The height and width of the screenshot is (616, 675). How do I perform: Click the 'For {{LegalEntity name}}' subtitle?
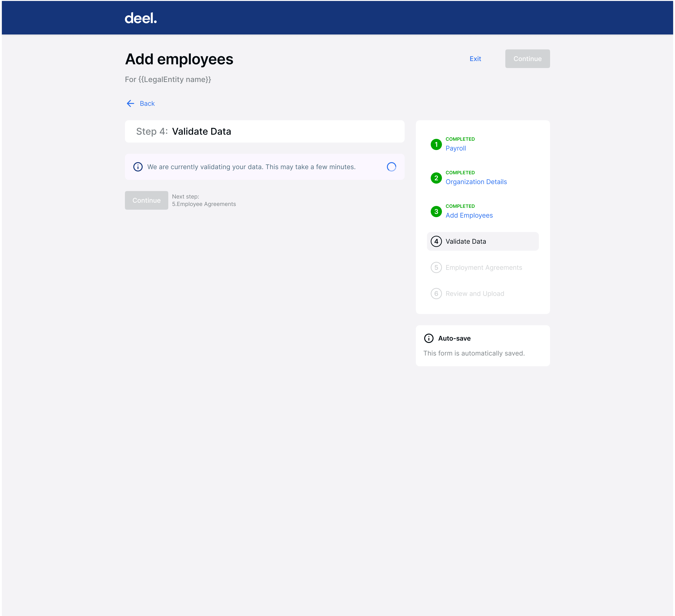pyautogui.click(x=168, y=80)
